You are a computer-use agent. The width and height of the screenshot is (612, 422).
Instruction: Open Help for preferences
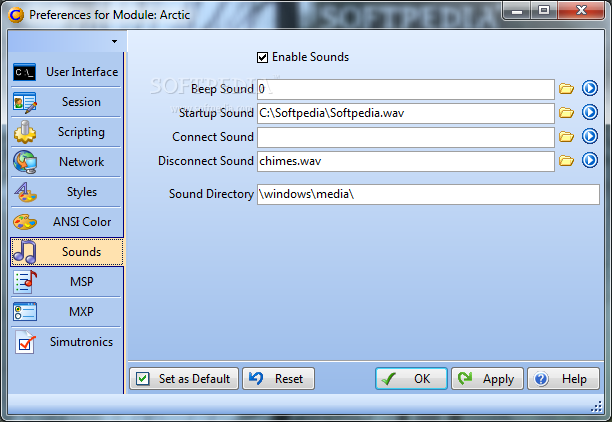563,379
